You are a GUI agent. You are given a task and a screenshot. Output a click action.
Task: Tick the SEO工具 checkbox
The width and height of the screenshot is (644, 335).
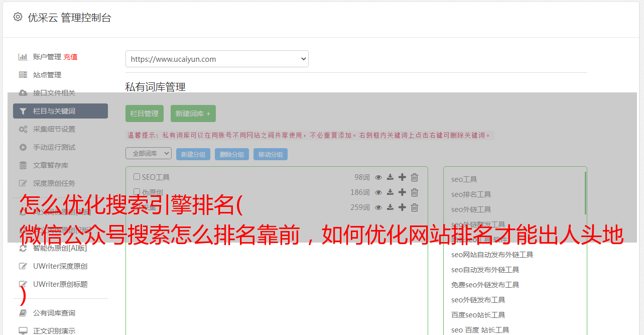pos(137,177)
